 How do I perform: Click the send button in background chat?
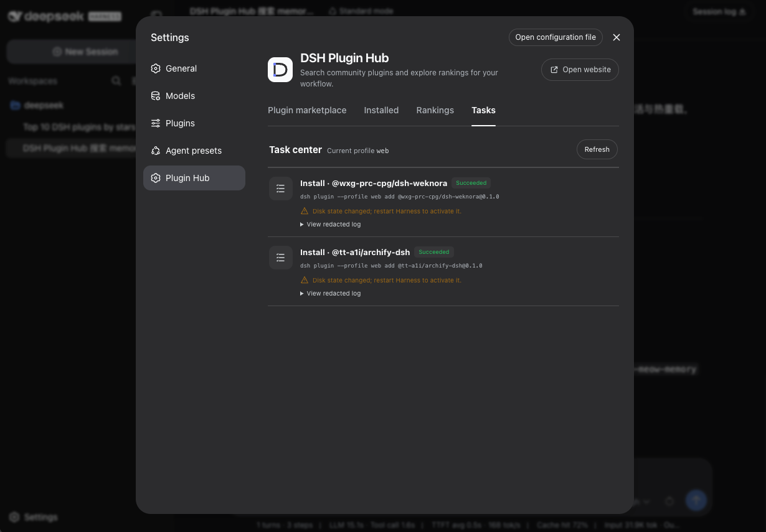click(x=696, y=500)
